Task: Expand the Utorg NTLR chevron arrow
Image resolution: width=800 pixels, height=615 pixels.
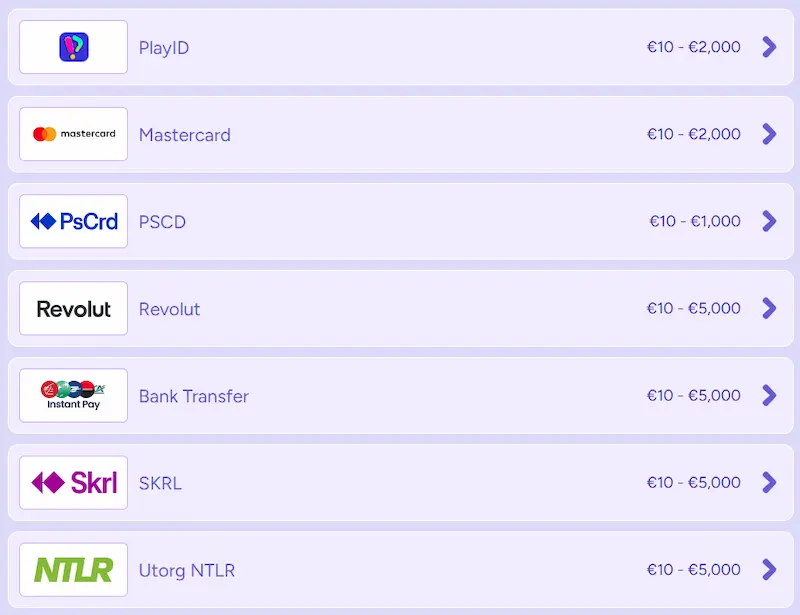Action: click(x=768, y=570)
